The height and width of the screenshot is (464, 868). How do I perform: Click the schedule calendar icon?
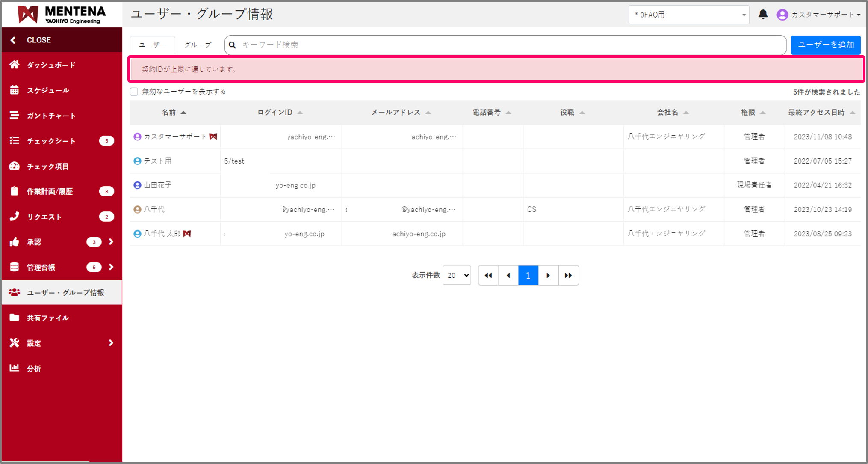tap(15, 90)
